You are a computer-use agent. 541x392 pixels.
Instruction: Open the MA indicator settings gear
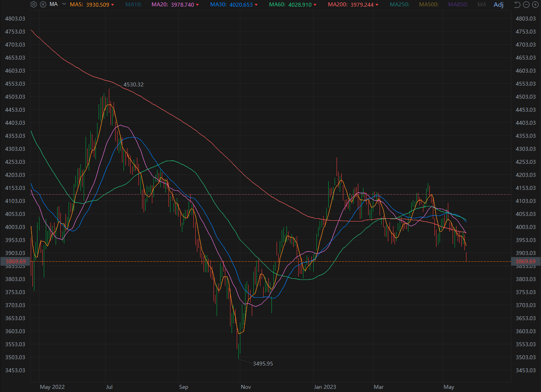34,4
